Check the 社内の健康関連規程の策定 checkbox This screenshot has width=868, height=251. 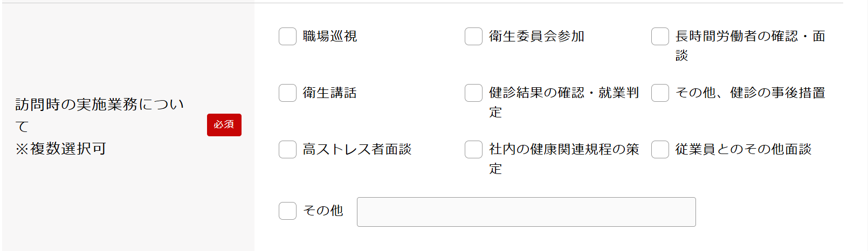click(473, 150)
